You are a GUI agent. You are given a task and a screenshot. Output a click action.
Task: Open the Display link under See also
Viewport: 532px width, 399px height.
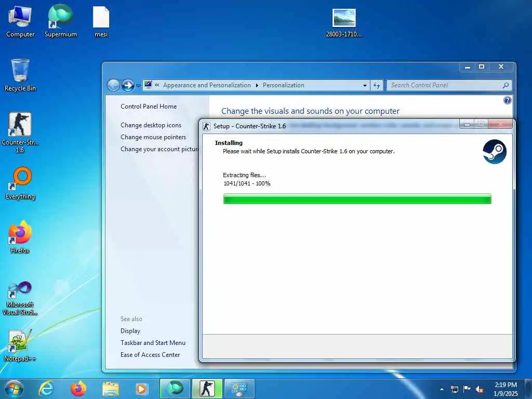(130, 331)
